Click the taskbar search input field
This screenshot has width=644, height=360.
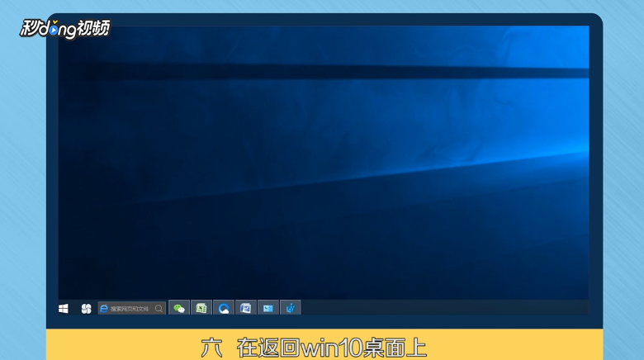click(132, 308)
